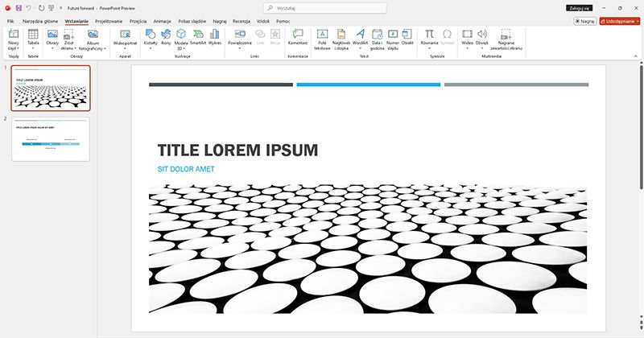Click the Nowy slajd icon
Viewport: 644px width, 338px height.
[13, 34]
